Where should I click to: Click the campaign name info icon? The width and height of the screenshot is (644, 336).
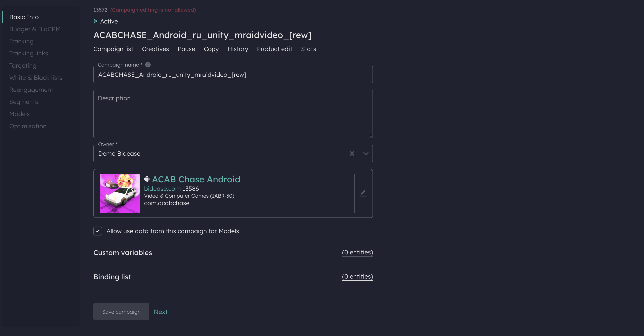coord(148,65)
